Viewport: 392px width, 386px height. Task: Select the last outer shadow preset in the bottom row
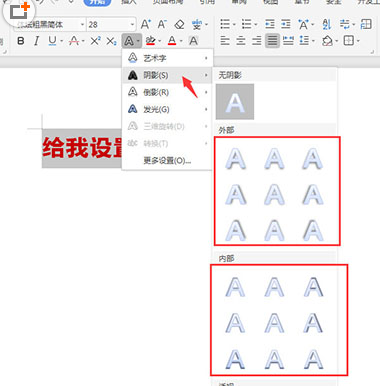[x=313, y=230]
